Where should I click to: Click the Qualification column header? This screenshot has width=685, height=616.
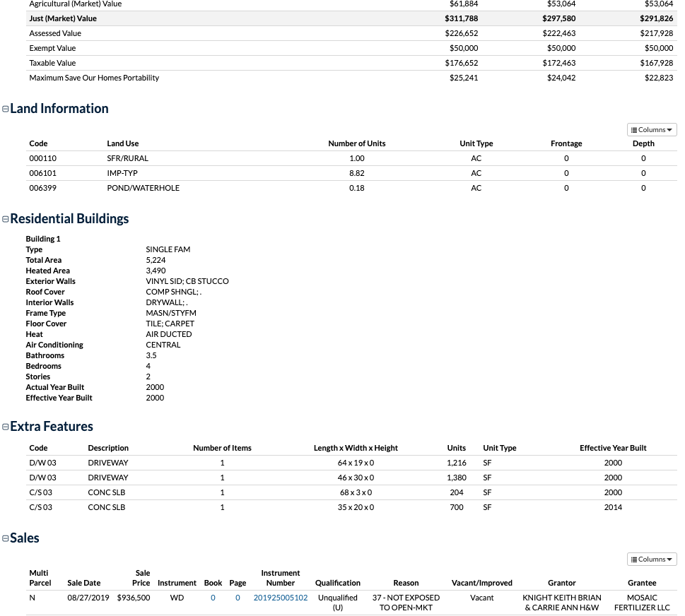pyautogui.click(x=338, y=583)
